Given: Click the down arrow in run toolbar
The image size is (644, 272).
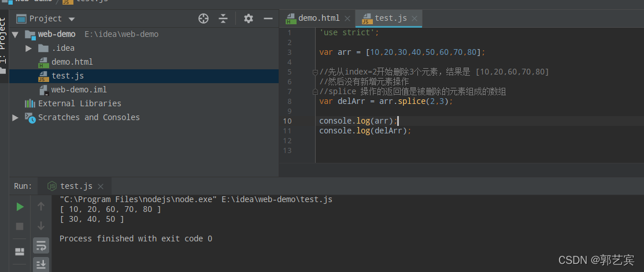Looking at the screenshot, I should [x=41, y=226].
